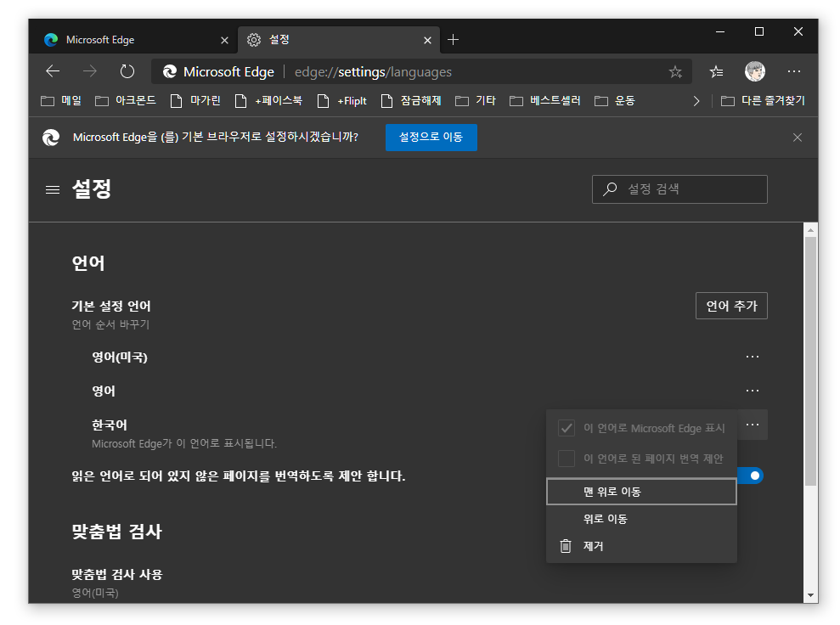This screenshot has height=625, width=840.
Task: Click the 영어(미국) language row text
Action: 120,358
